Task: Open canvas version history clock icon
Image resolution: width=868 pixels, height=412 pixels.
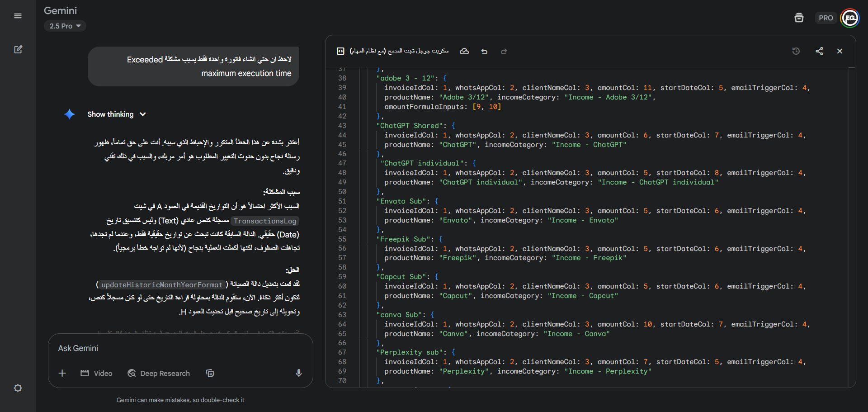Action: pos(796,51)
